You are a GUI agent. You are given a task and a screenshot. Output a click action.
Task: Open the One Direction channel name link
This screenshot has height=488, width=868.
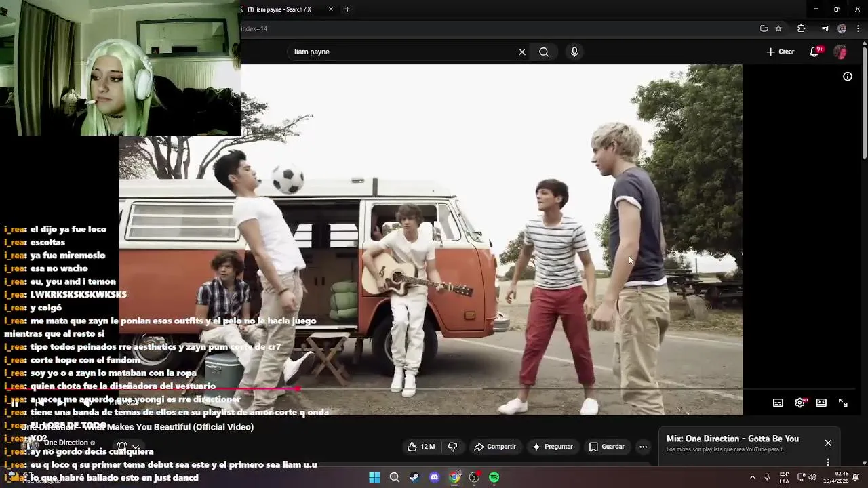(66, 443)
